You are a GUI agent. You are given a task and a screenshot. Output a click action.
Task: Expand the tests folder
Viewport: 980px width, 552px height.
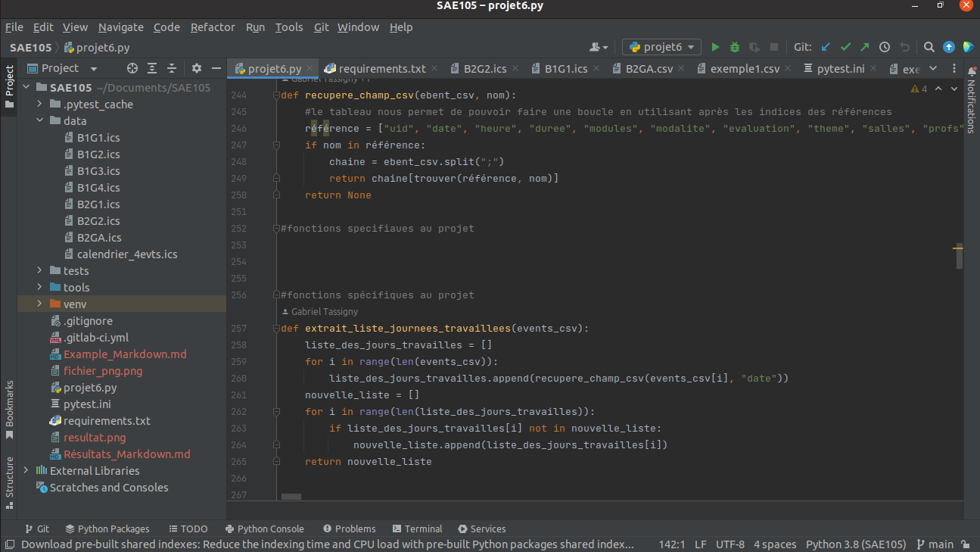click(39, 271)
